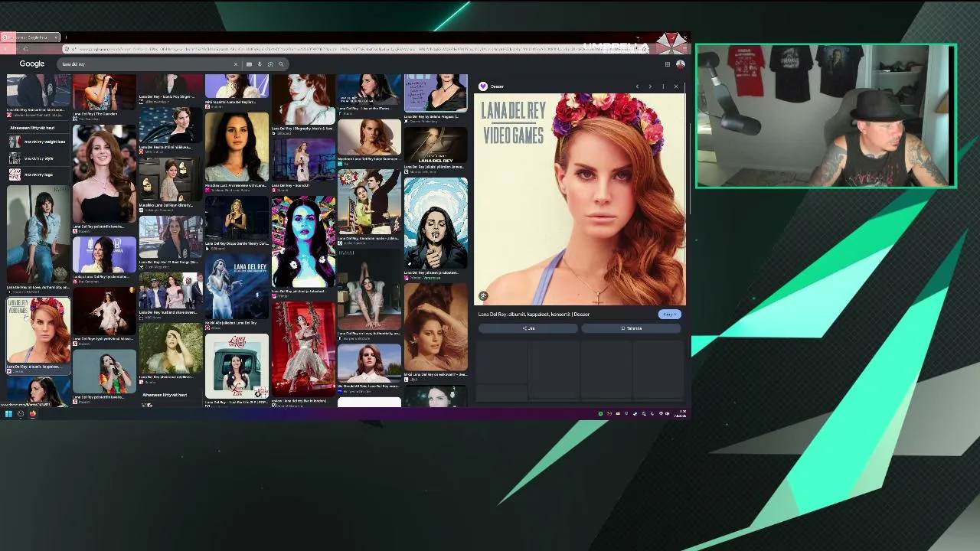The height and width of the screenshot is (551, 980).
Task: Save the image with the Tallenna button
Action: click(x=632, y=328)
